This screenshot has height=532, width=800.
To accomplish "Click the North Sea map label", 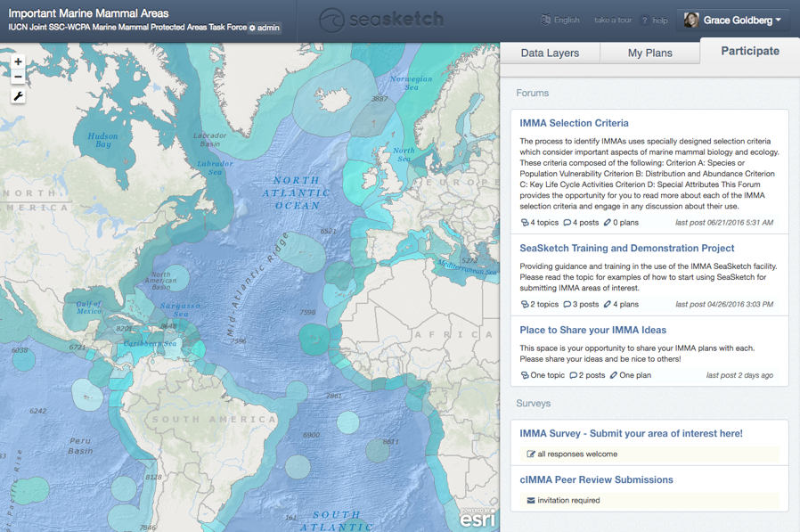I will (403, 154).
